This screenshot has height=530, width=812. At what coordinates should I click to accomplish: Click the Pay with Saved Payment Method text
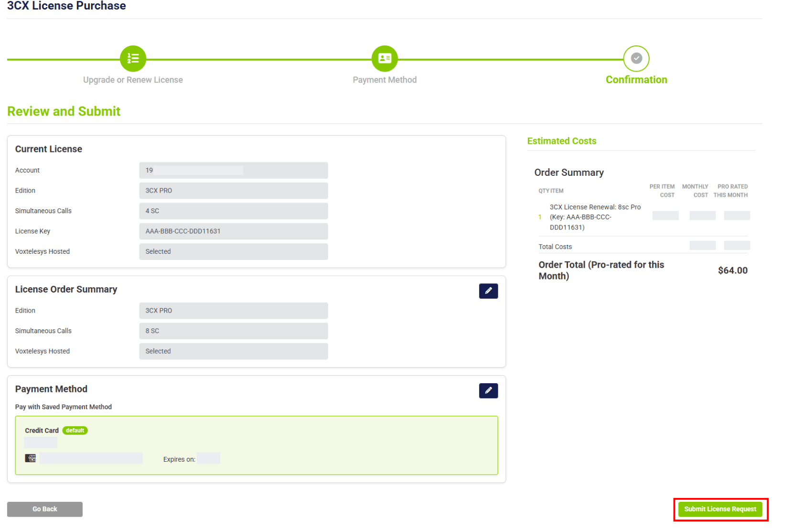click(64, 407)
